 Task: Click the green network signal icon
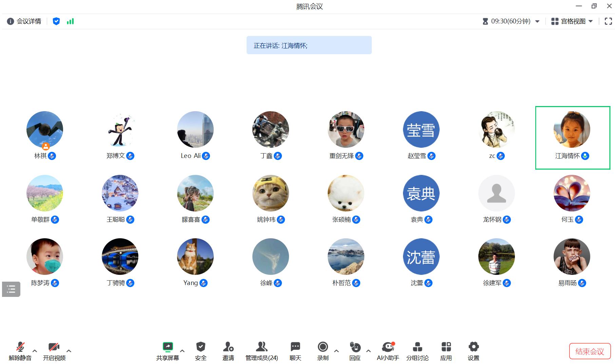pos(70,21)
